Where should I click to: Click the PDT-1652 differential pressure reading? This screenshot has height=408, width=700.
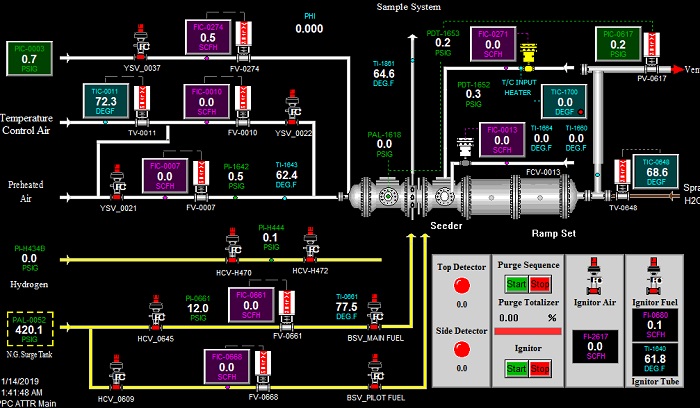pyautogui.click(x=473, y=94)
